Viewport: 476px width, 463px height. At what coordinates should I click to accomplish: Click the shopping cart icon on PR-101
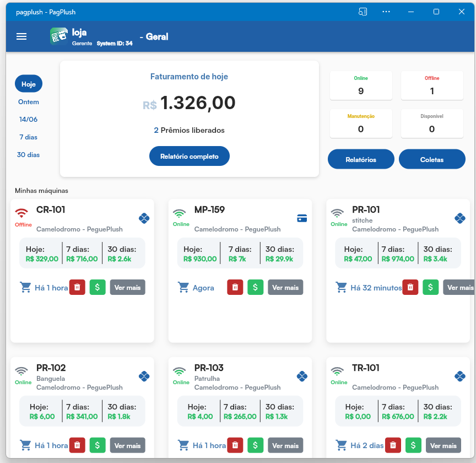tap(341, 287)
